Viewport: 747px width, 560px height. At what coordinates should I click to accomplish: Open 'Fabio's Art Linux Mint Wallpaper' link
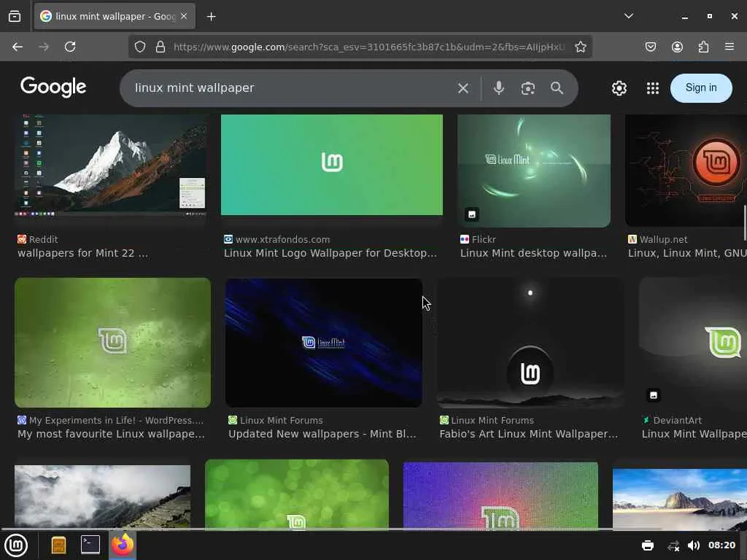529,435
